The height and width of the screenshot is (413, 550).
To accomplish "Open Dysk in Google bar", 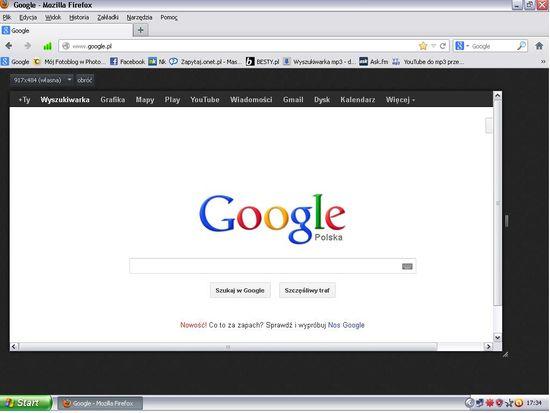I will pyautogui.click(x=322, y=100).
